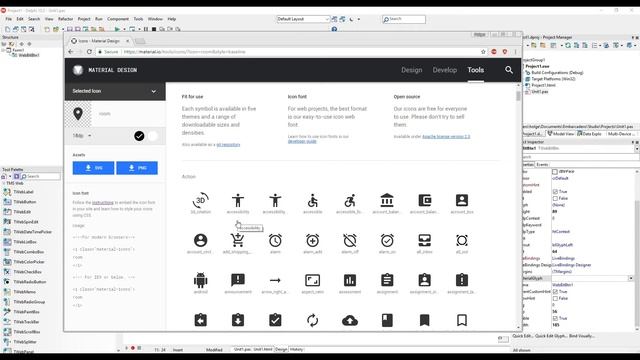Collapse the Selected Icon panel chevron
The width and height of the screenshot is (640, 360).
point(153,91)
